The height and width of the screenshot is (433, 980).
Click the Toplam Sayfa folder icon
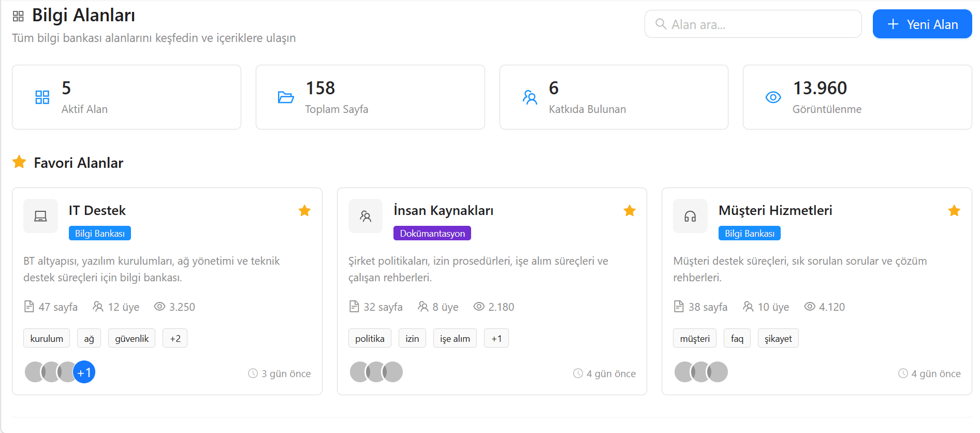click(286, 97)
